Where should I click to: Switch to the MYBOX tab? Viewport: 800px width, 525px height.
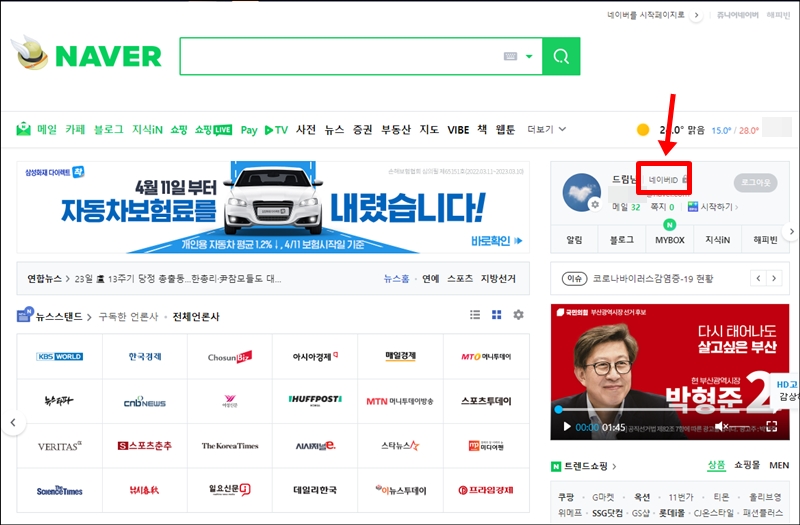[669, 240]
